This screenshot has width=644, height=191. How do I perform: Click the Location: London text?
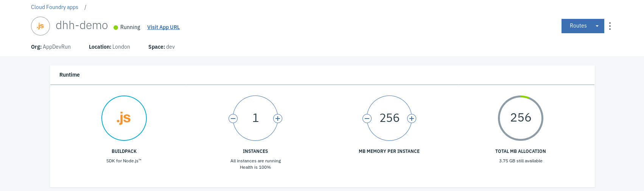109,47
